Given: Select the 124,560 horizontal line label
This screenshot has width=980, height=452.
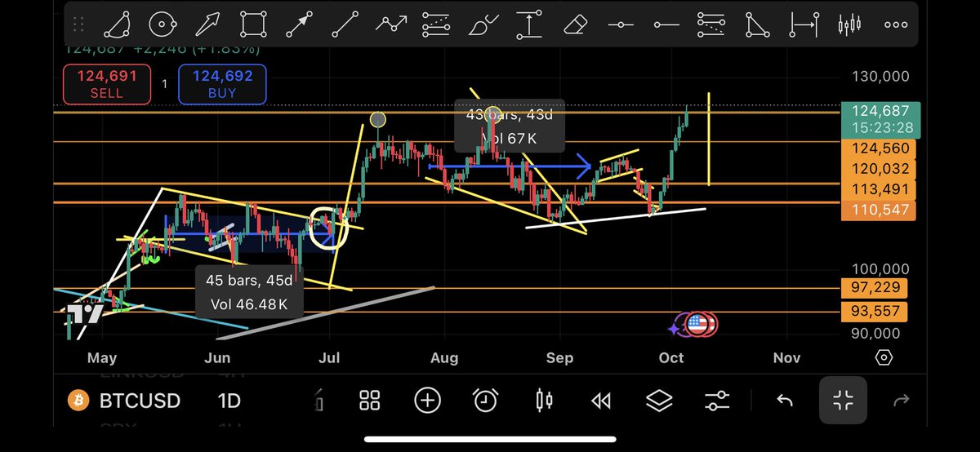Looking at the screenshot, I should click(877, 148).
